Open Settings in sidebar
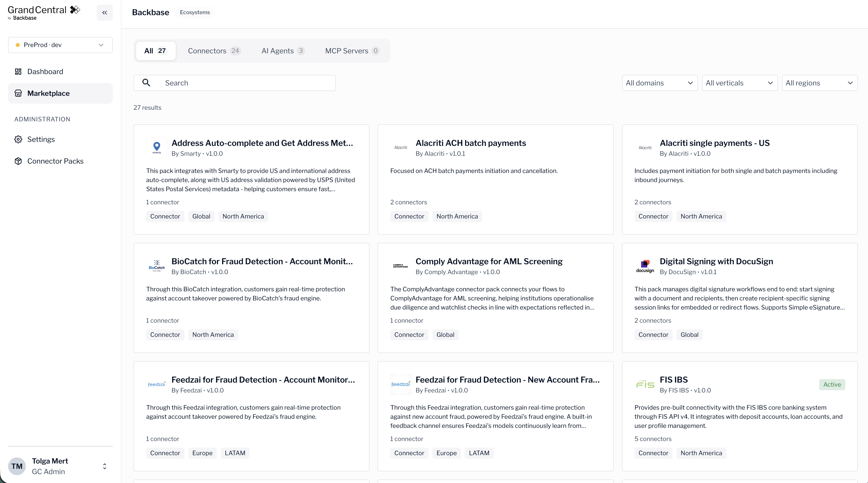 tap(60, 139)
